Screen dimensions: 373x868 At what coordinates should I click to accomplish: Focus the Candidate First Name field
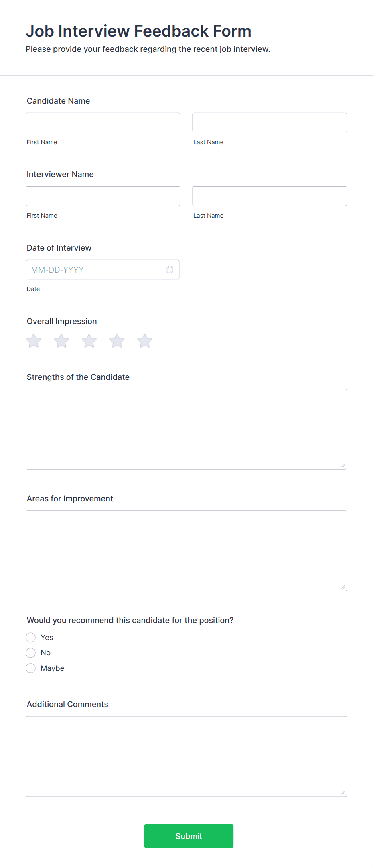coord(103,122)
